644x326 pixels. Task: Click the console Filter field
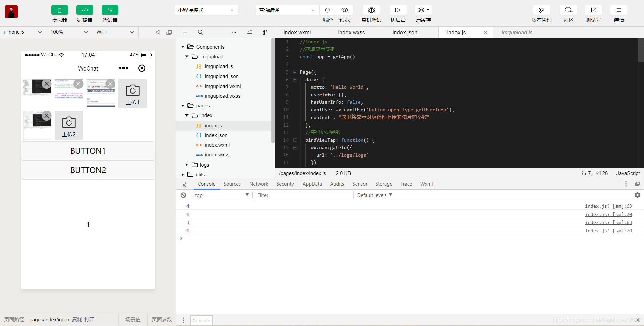(x=304, y=195)
